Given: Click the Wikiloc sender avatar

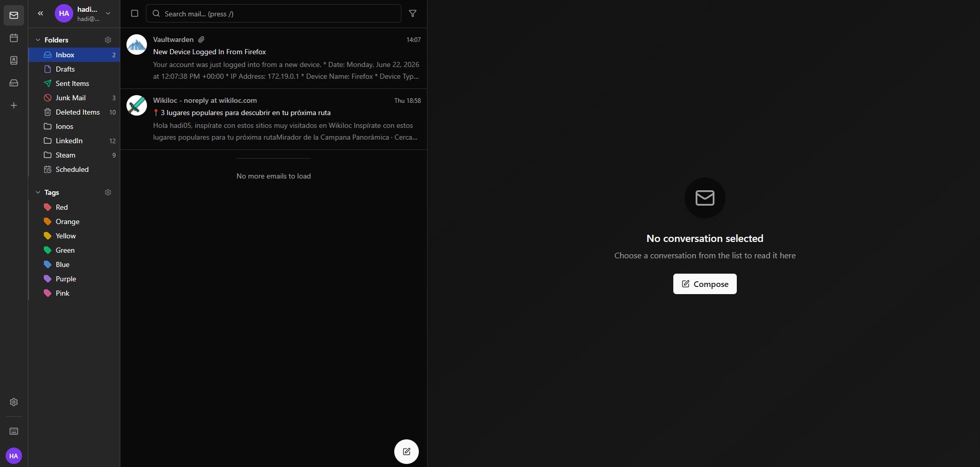Looking at the screenshot, I should 137,105.
